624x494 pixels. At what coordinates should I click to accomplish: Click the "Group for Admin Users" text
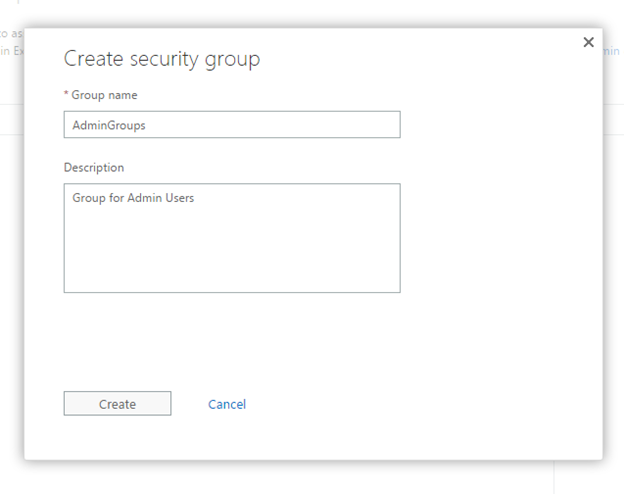(x=133, y=198)
